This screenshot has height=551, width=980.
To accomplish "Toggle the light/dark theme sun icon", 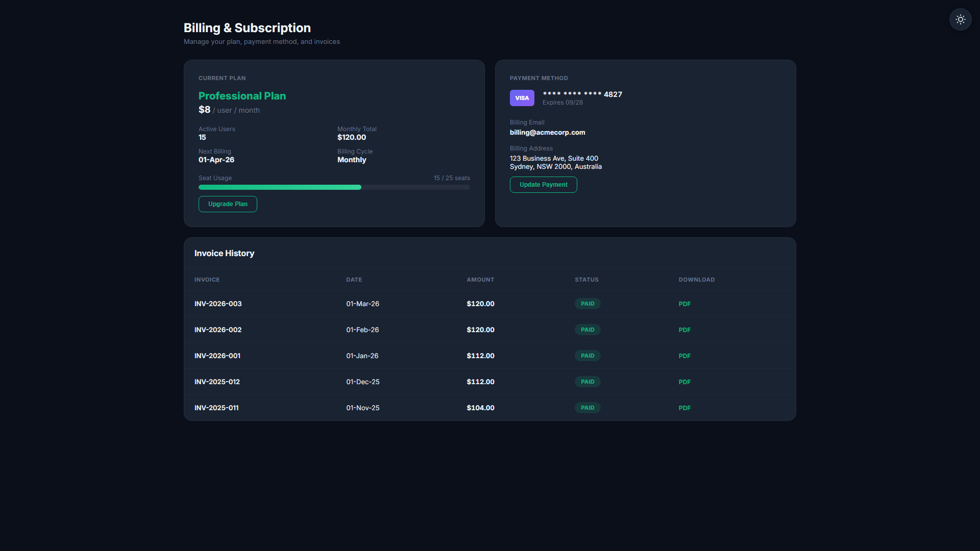I will (960, 19).
